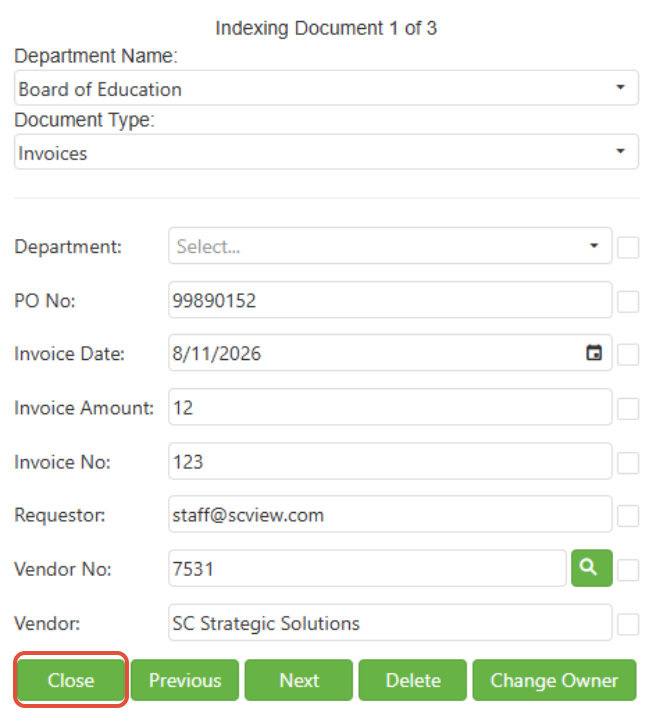Tick the checkbox beside the Department field
The image size is (649, 719).
click(628, 248)
